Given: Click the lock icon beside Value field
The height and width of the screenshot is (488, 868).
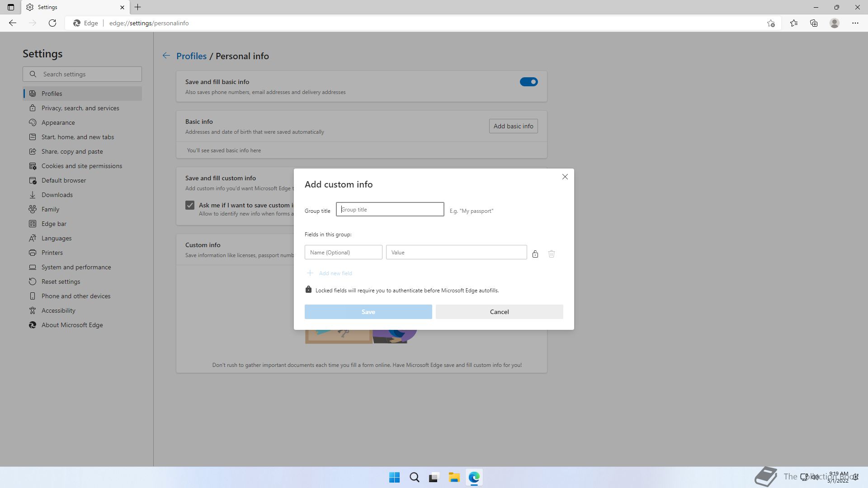Looking at the screenshot, I should (535, 254).
